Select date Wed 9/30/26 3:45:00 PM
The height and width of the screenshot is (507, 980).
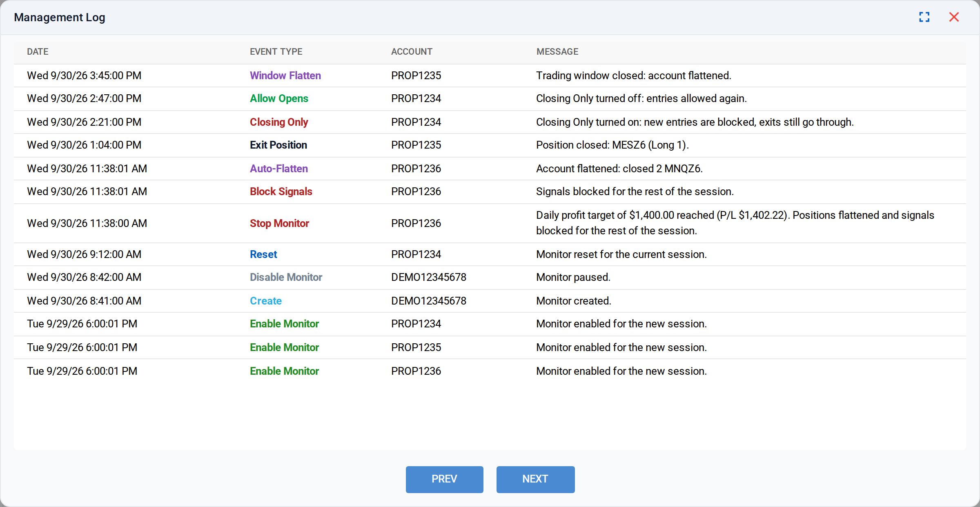point(84,76)
